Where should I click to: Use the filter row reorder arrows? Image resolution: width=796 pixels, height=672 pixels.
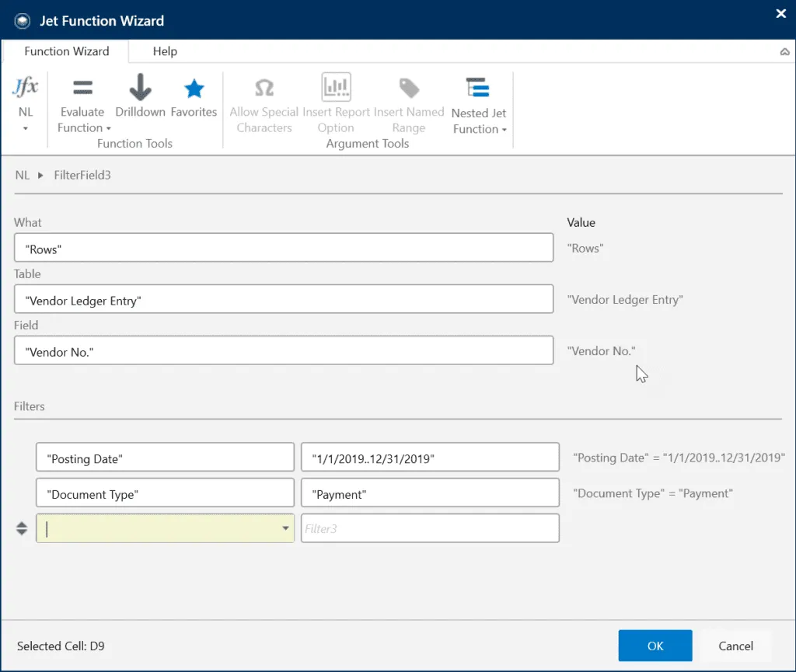22,528
